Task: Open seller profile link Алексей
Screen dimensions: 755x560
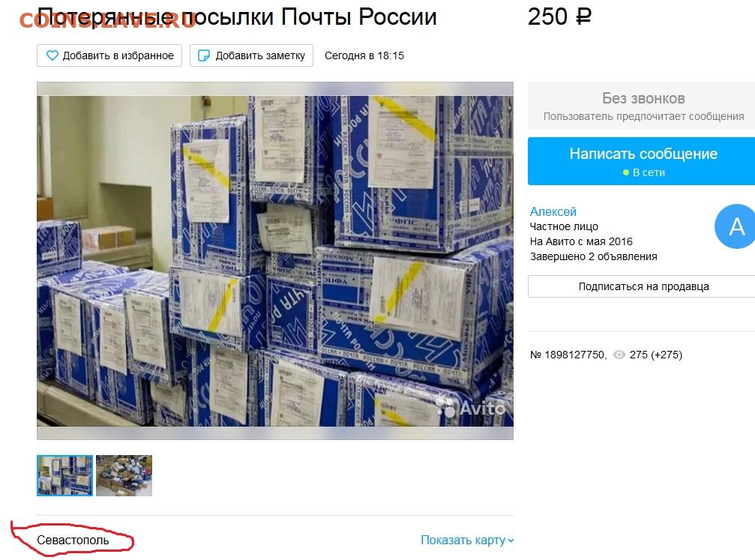Action: [553, 211]
